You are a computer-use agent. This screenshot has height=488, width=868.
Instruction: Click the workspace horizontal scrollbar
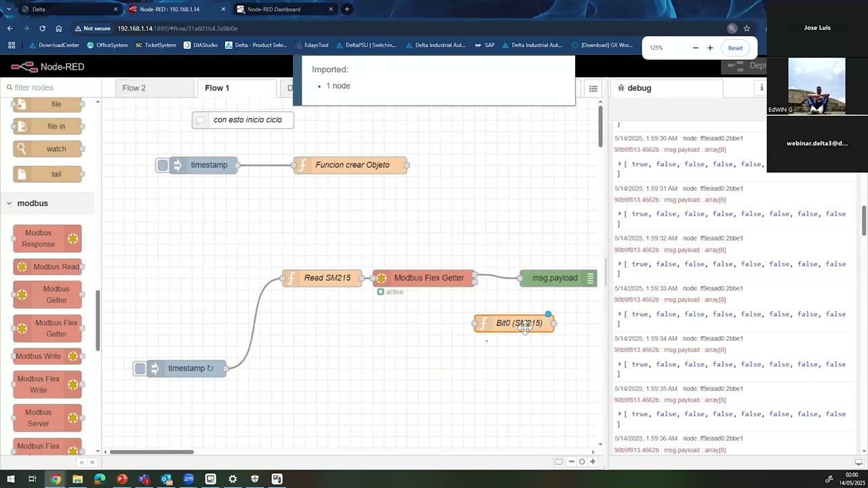coord(152,452)
